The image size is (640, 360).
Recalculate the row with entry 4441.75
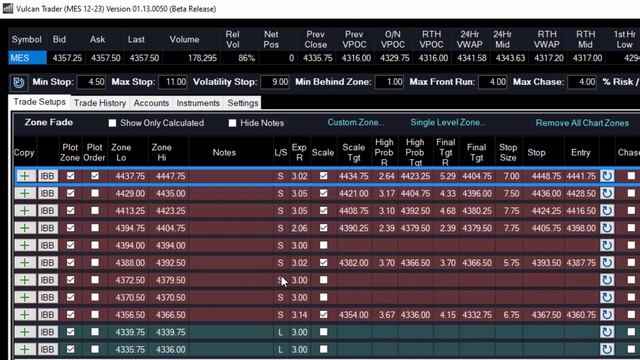pos(607,176)
